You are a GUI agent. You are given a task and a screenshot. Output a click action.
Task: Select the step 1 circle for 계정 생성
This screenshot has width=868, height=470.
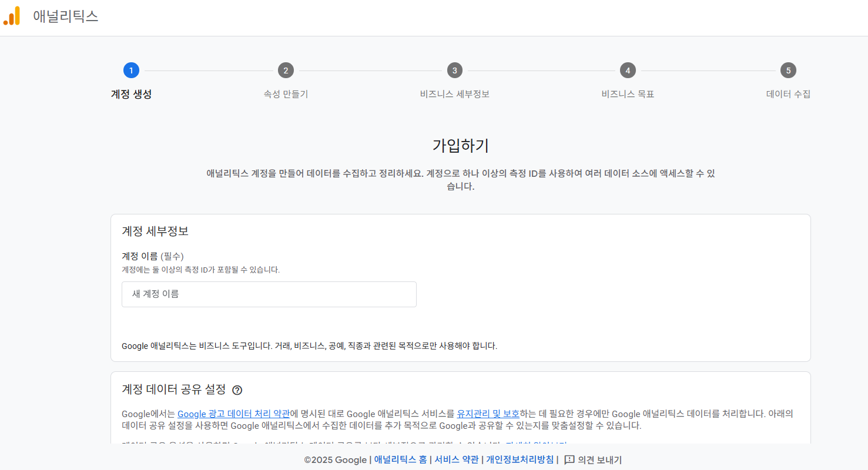(131, 70)
